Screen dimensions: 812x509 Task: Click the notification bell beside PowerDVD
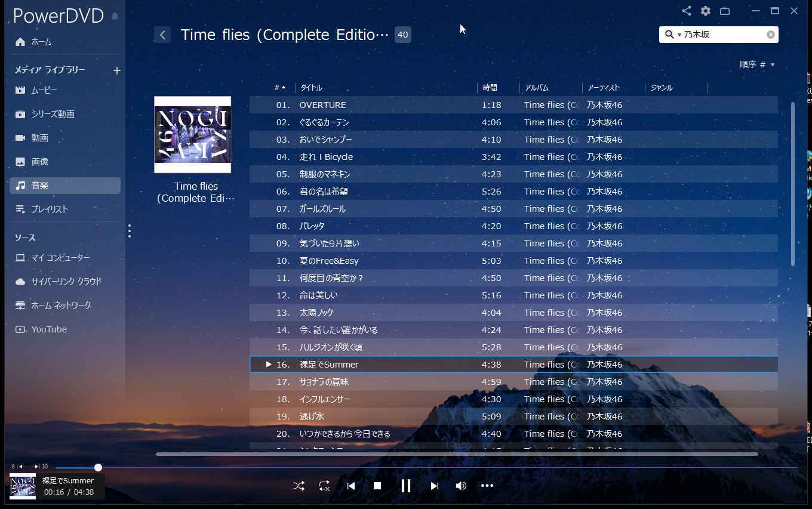click(x=115, y=16)
